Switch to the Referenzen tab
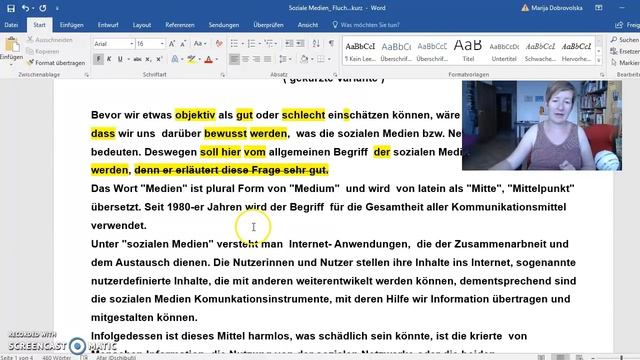This screenshot has width=640, height=360. pos(180,25)
